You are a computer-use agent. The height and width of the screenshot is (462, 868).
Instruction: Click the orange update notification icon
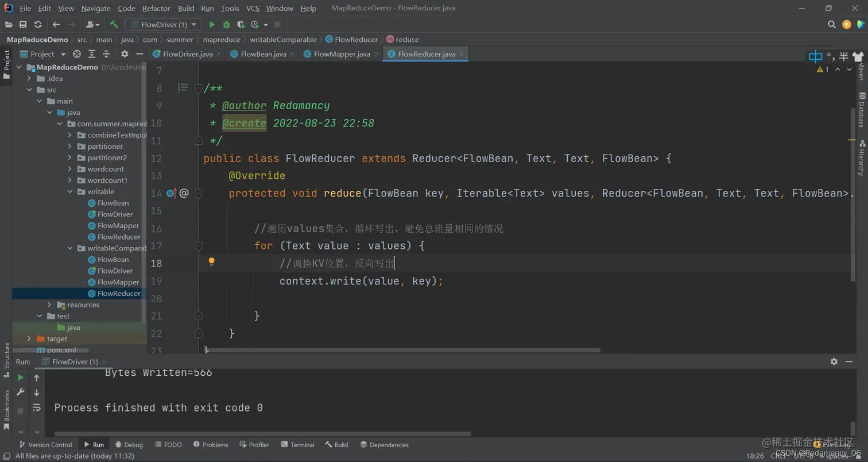coord(846,25)
